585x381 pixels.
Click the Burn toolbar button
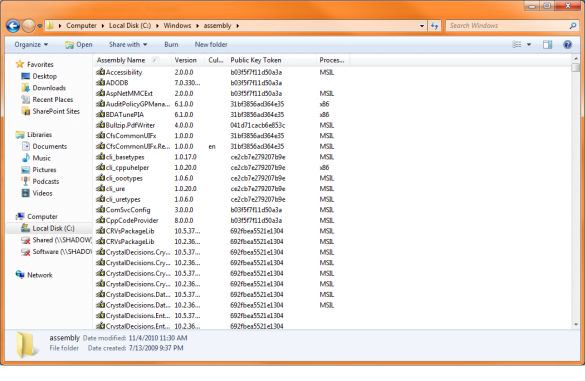(x=171, y=44)
